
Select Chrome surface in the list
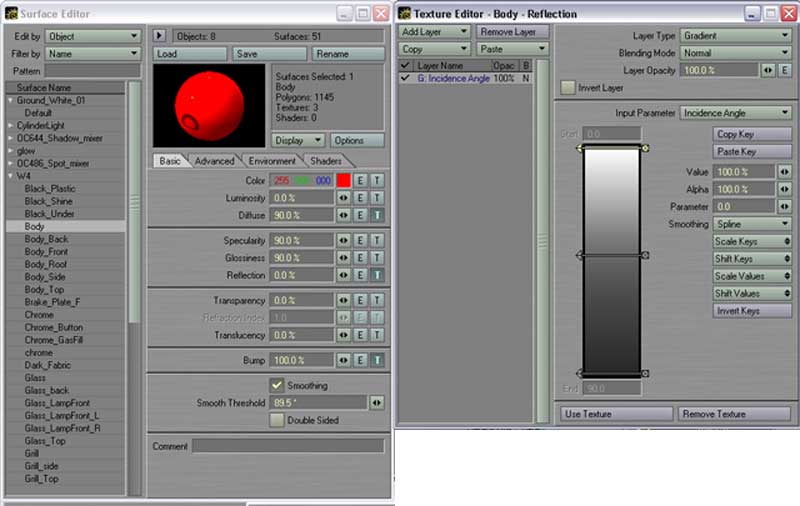pyautogui.click(x=39, y=314)
